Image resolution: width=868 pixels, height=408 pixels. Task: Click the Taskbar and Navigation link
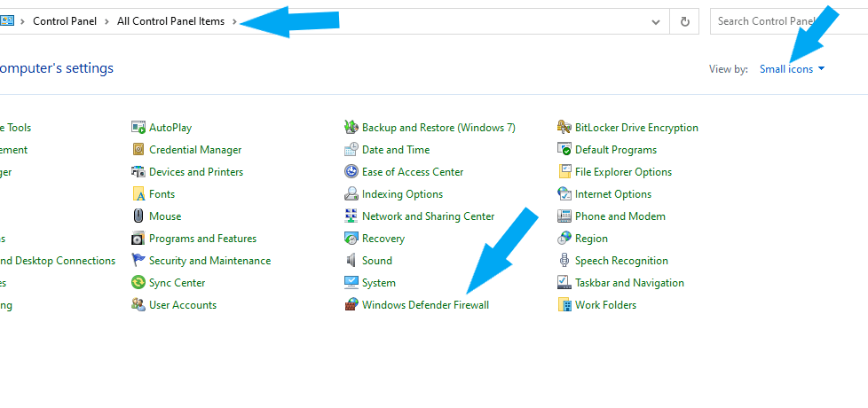629,283
